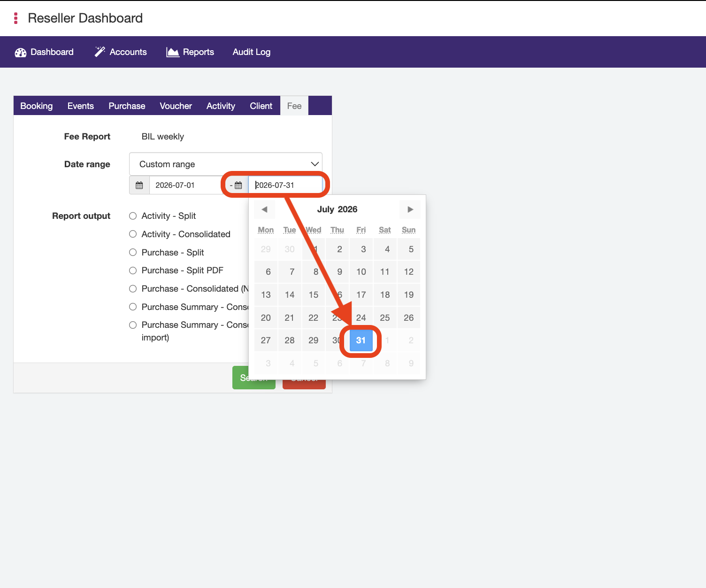The image size is (706, 588).
Task: Click the Reseller Dashboard title
Action: pos(85,18)
